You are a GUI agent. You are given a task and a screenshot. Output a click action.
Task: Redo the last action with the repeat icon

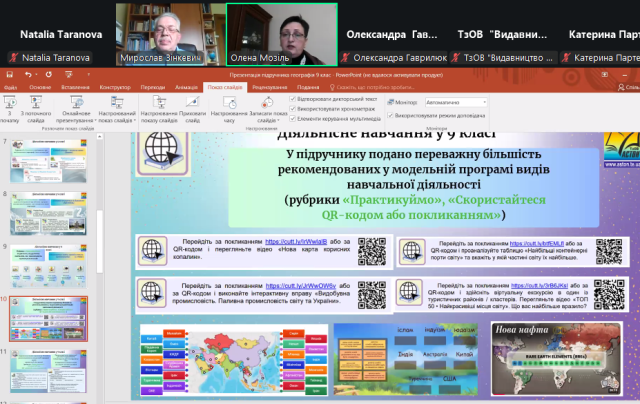click(x=49, y=74)
